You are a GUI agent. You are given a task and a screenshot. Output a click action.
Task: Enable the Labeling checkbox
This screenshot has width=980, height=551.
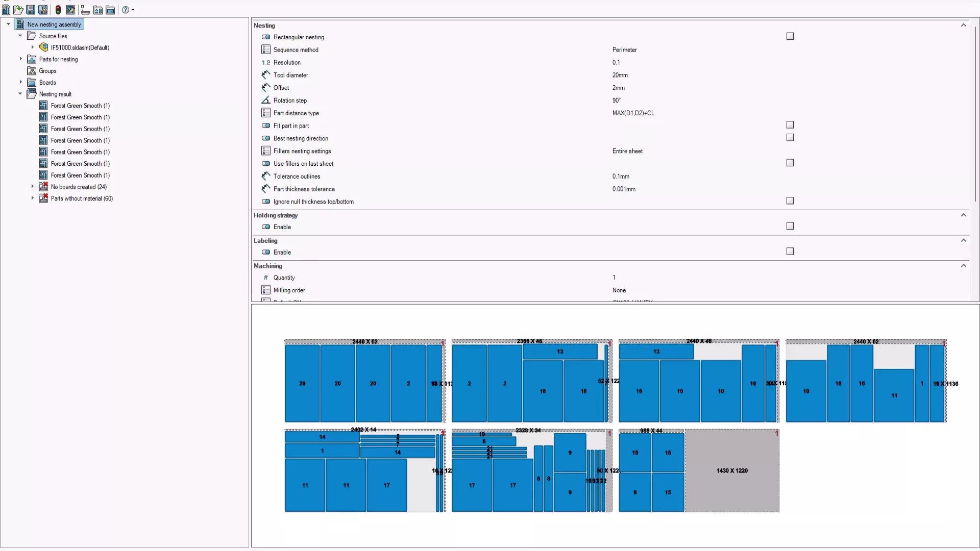point(790,252)
